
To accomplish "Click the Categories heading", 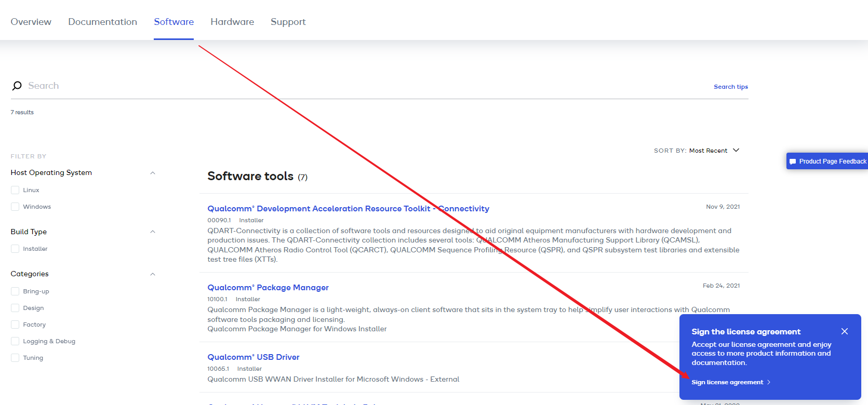I will point(30,274).
